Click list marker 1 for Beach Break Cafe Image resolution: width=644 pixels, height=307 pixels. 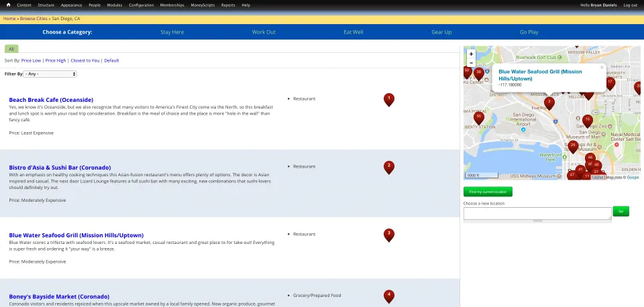(389, 100)
